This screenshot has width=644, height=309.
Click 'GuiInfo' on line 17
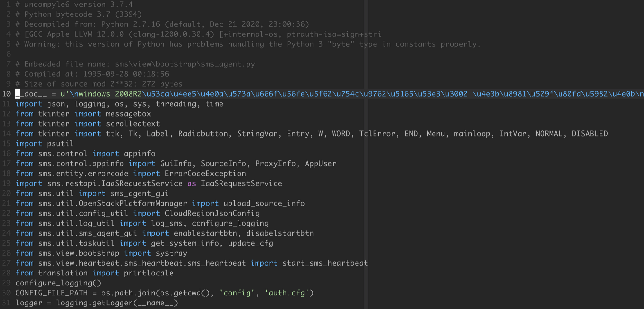pos(176,164)
